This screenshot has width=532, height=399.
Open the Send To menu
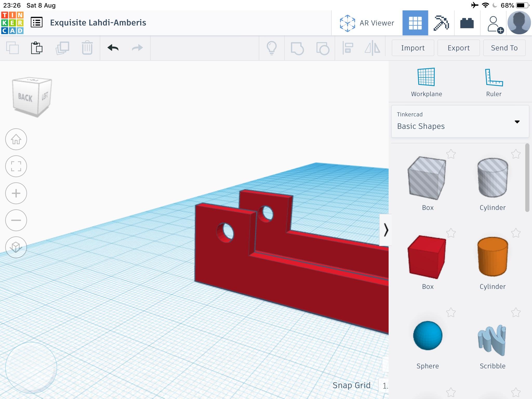tap(504, 48)
